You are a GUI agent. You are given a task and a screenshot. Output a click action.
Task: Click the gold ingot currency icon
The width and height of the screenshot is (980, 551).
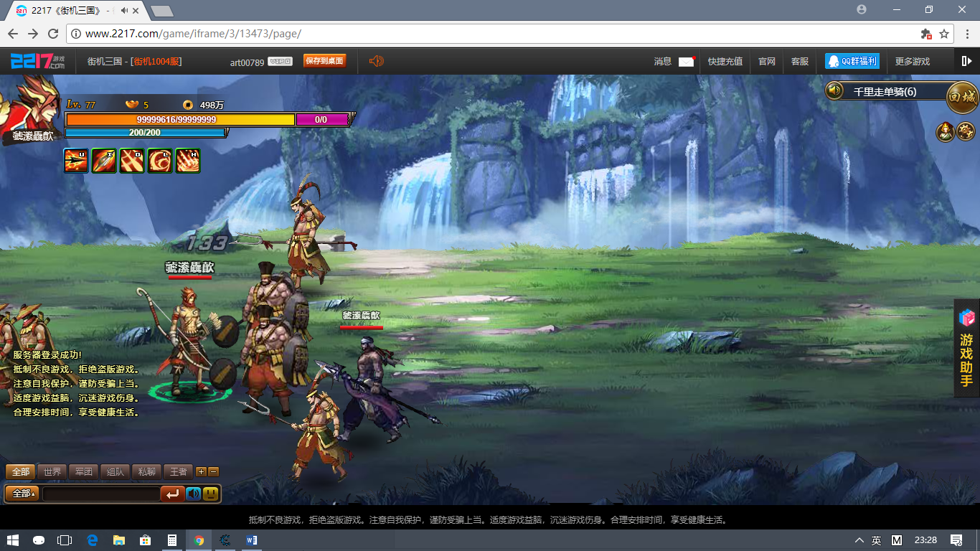click(131, 105)
